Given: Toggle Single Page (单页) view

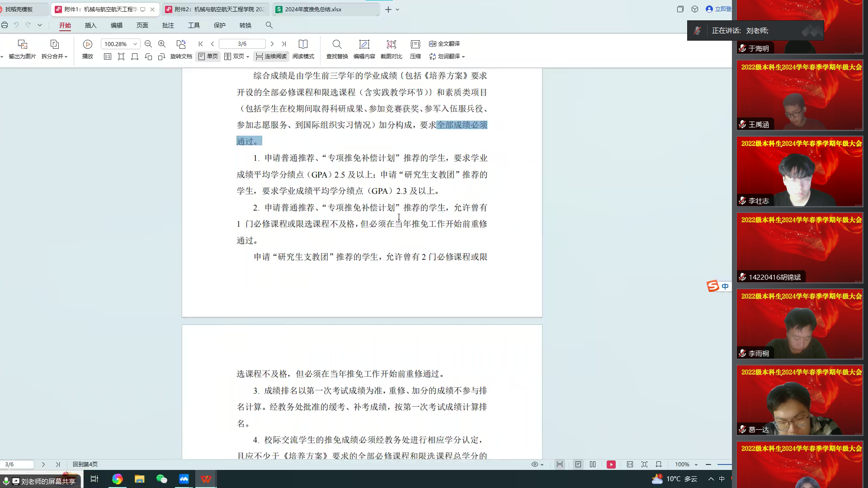Looking at the screenshot, I should (x=208, y=56).
